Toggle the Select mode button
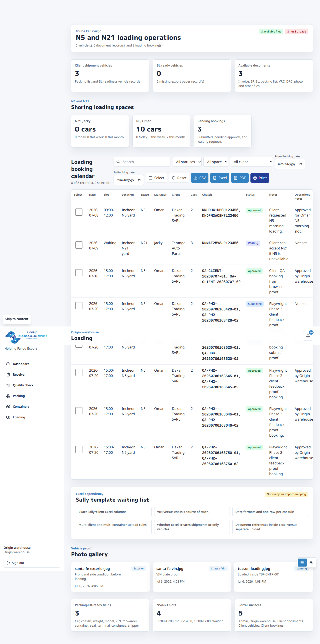The image size is (320, 644). (156, 178)
